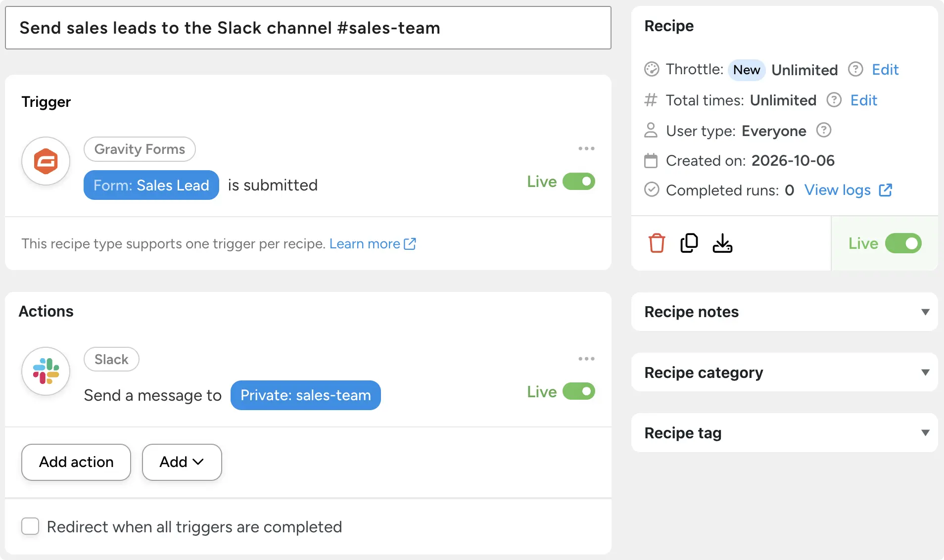The height and width of the screenshot is (560, 944).
Task: Click the User type person icon
Action: (651, 130)
